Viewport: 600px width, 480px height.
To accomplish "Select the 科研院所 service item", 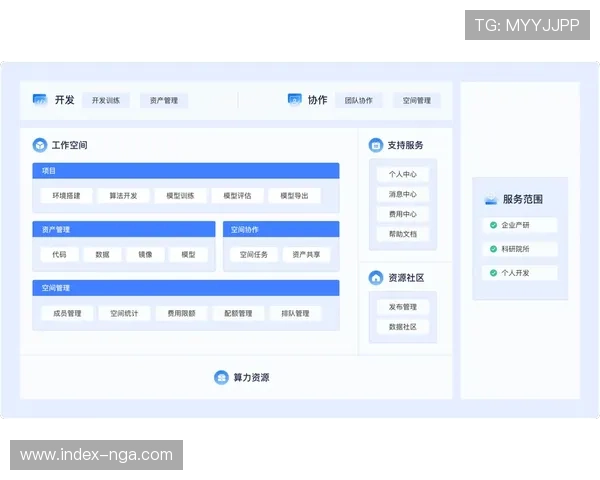I will 520,249.
